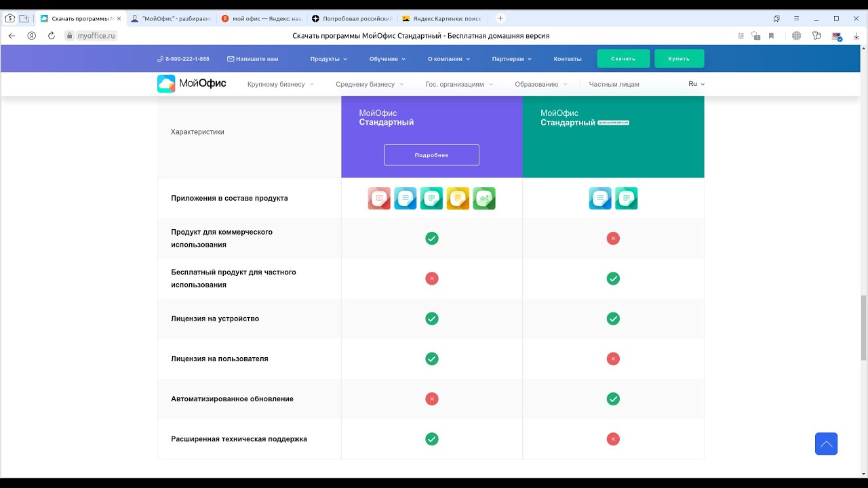This screenshot has width=868, height=488.
Task: Go back with the browser back arrow
Action: 12,36
